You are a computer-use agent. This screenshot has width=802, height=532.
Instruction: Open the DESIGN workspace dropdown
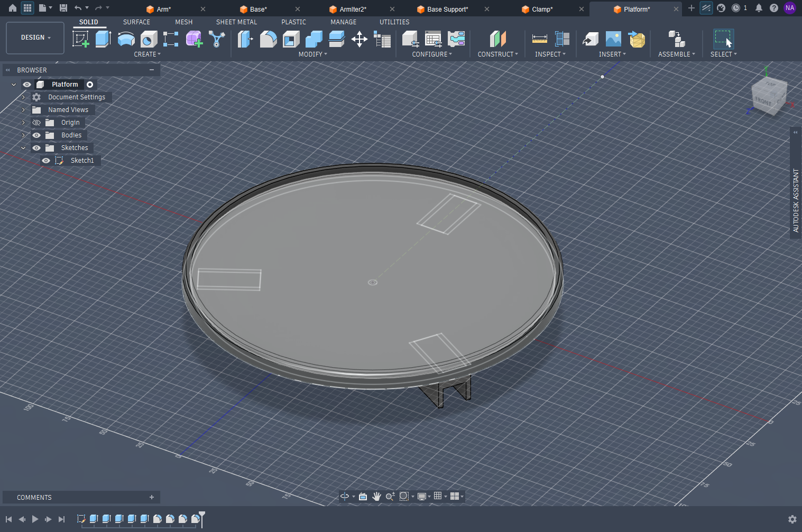35,38
